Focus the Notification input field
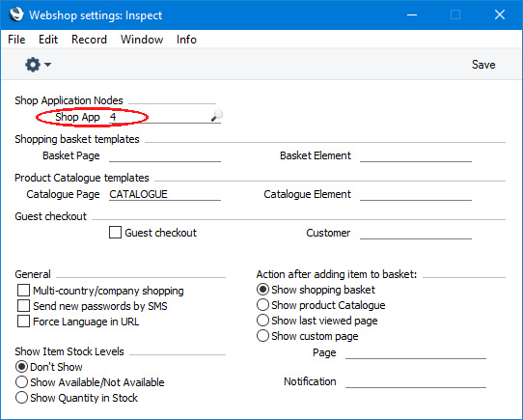Screen dimensions: 523x420 (416, 381)
